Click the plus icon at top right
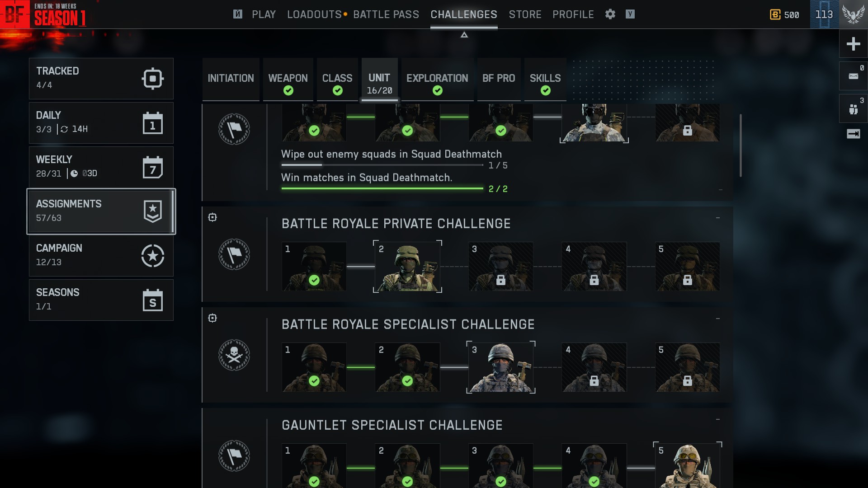The height and width of the screenshot is (488, 868). (x=853, y=44)
